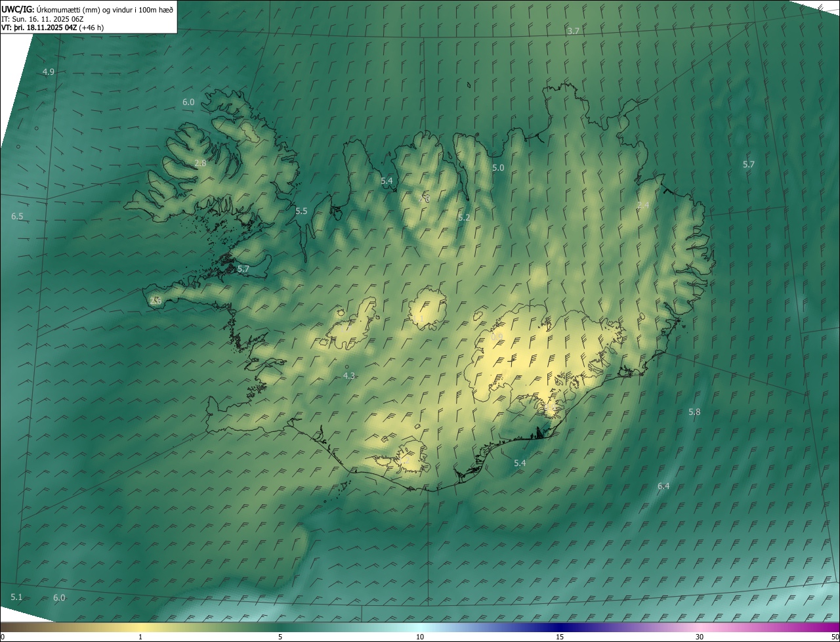Click the 2.8 value over the Westfjords

pyautogui.click(x=201, y=163)
